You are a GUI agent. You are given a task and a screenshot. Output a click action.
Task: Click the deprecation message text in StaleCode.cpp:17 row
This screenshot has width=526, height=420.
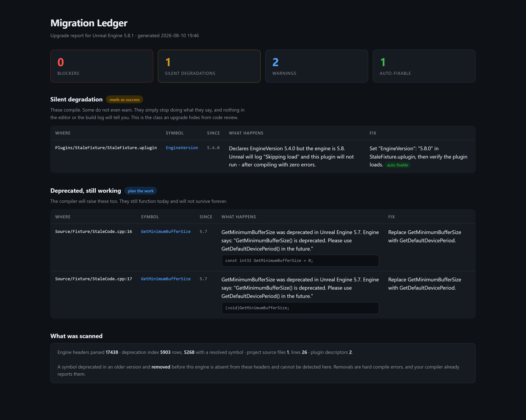(x=300, y=288)
